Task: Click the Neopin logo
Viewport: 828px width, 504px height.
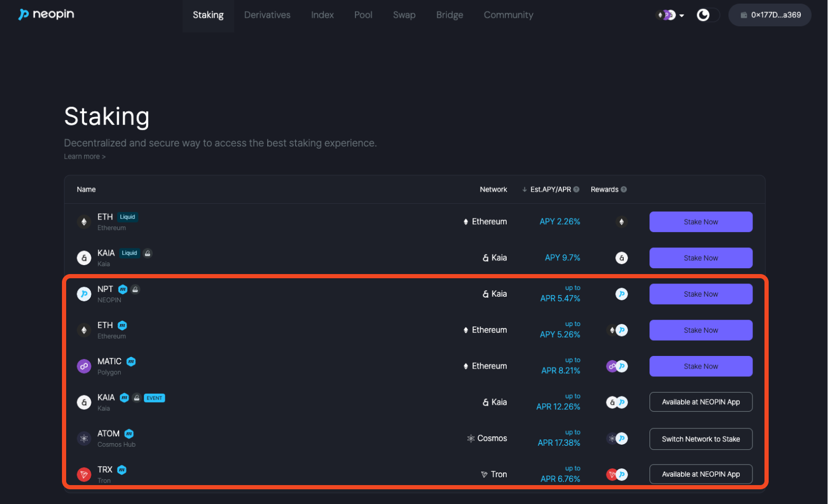Action: coord(46,14)
